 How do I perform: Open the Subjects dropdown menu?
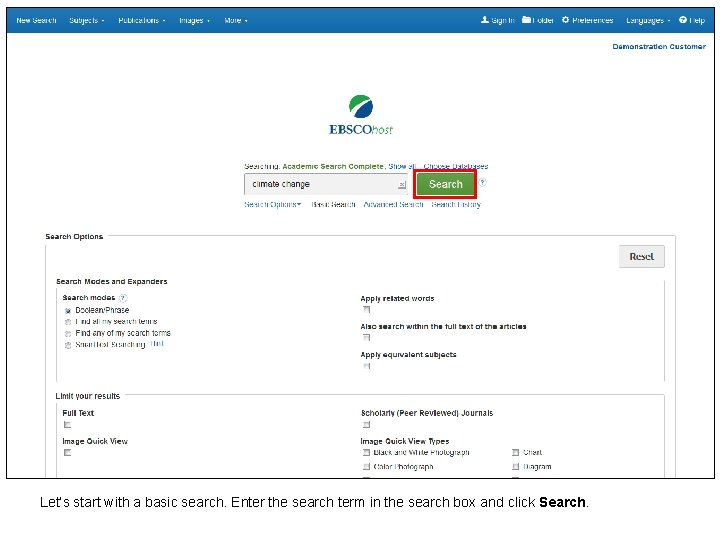(x=87, y=20)
